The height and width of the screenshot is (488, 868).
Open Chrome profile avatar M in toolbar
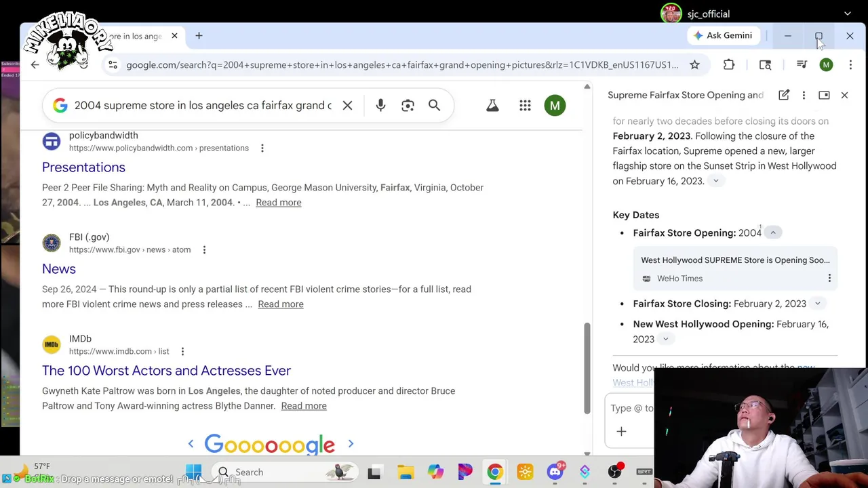point(826,65)
